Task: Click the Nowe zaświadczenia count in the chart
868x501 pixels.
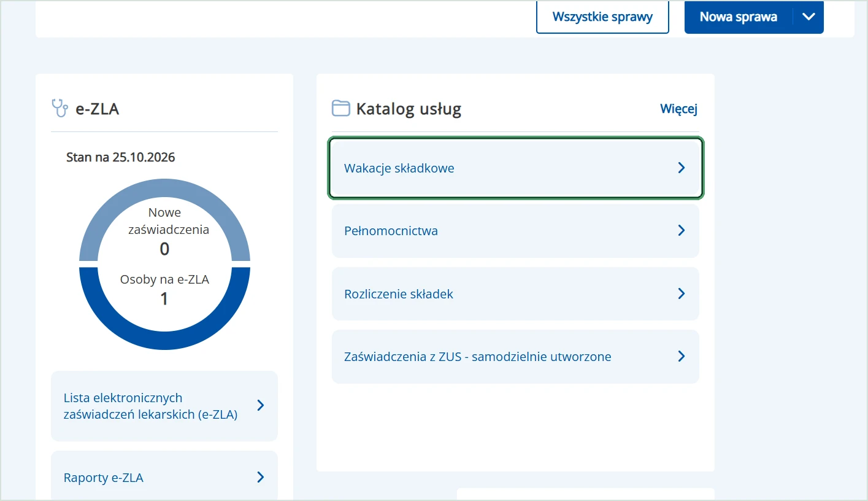Action: tap(164, 249)
